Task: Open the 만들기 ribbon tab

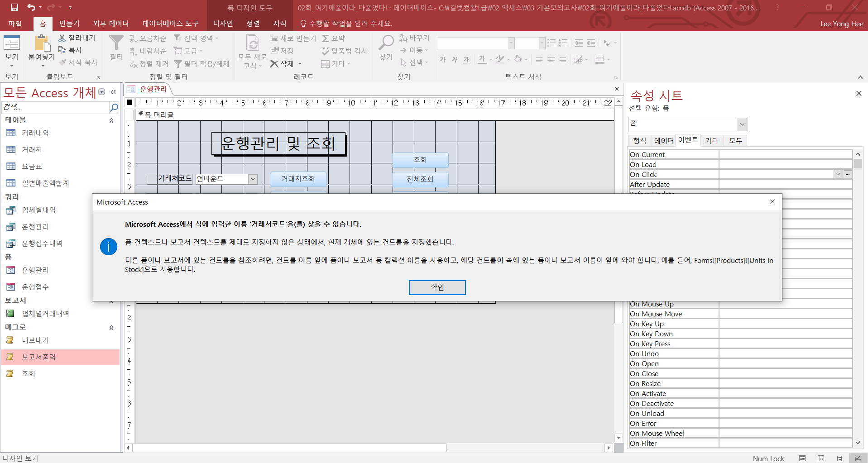Action: [x=69, y=24]
